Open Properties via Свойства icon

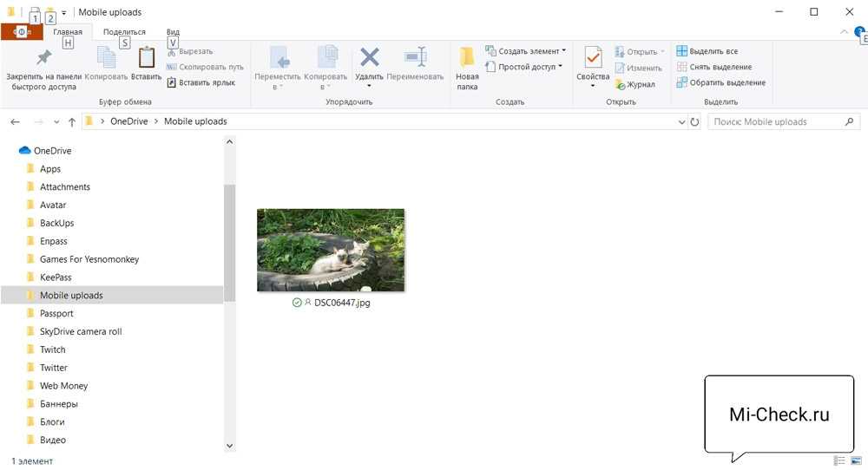(593, 59)
